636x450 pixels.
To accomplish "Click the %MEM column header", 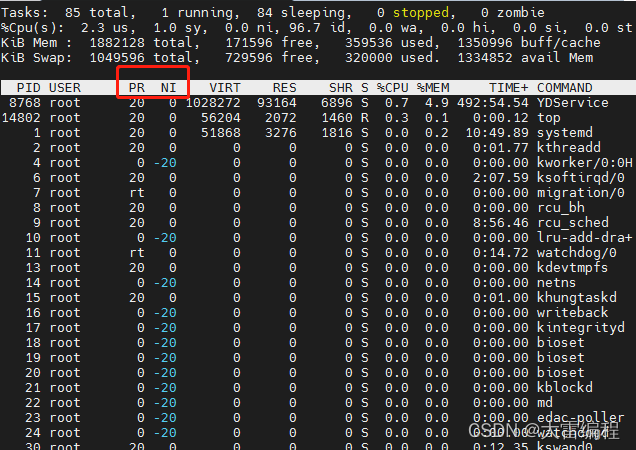I will (433, 88).
